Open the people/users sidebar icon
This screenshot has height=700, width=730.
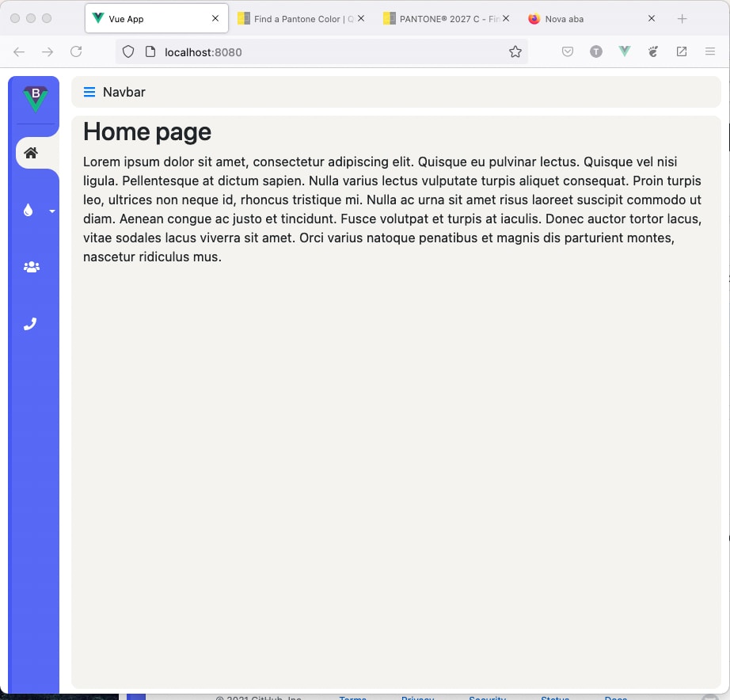[31, 267]
